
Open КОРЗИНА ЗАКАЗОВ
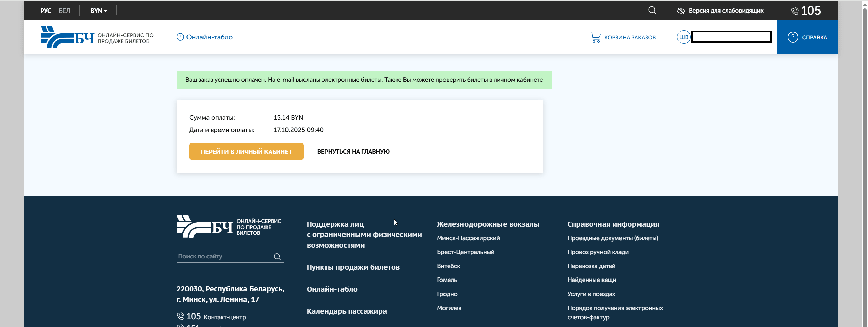(x=630, y=37)
